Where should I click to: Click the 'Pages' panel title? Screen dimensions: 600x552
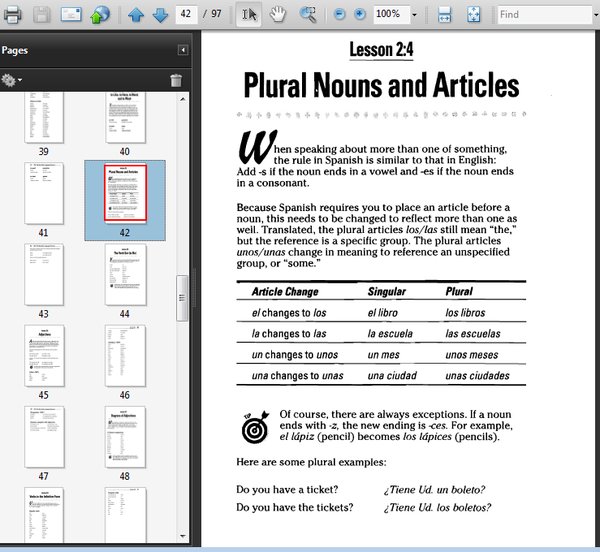point(15,50)
